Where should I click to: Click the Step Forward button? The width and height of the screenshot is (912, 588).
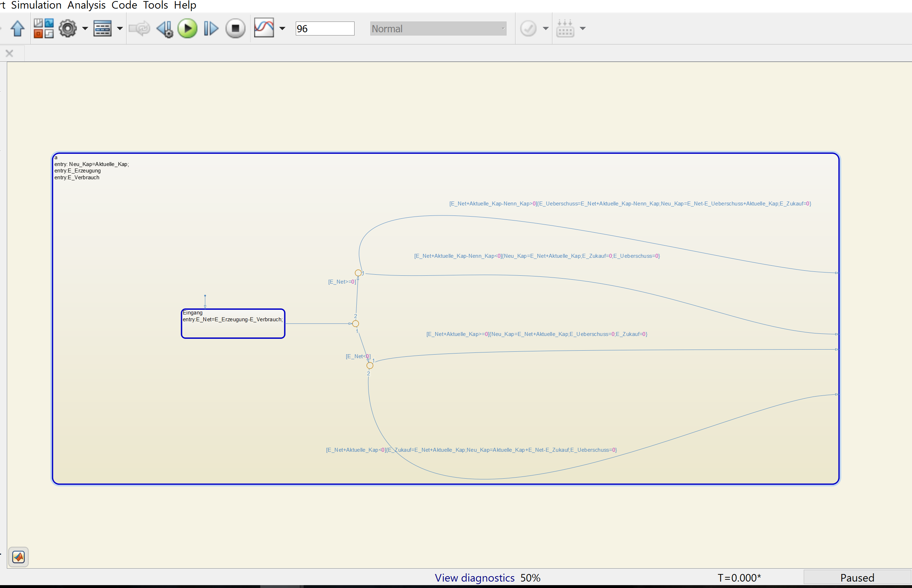click(211, 29)
